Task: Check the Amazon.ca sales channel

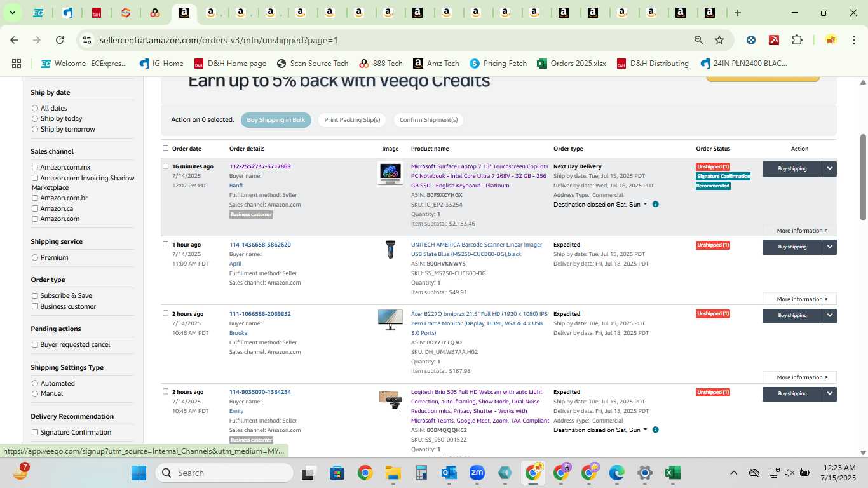Action: point(35,208)
